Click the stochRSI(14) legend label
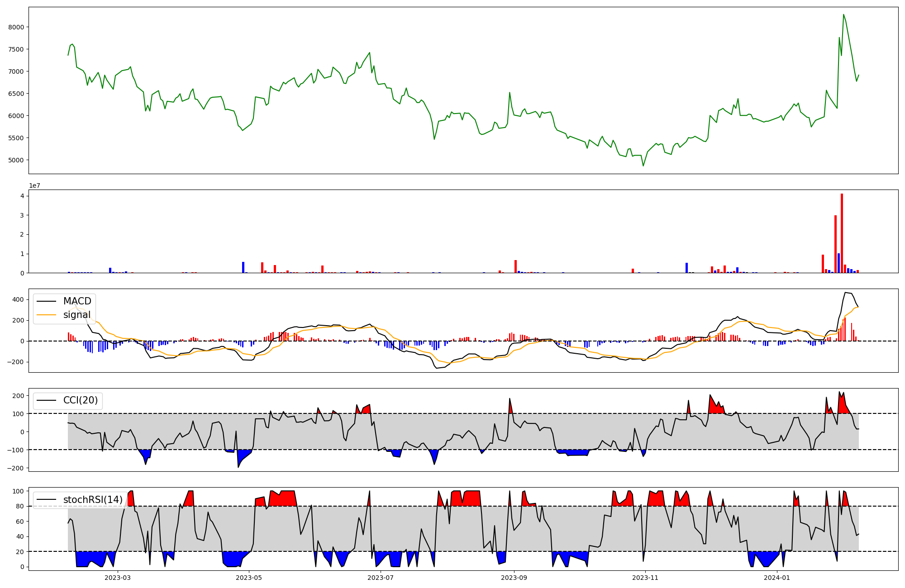This screenshot has width=905, height=588. (x=93, y=500)
